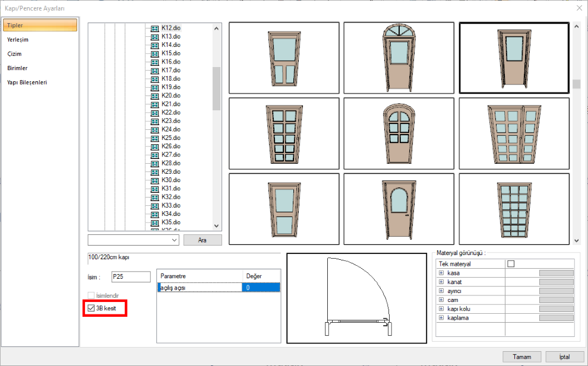Enable the Tek materyal checkbox
This screenshot has width=588, height=366.
pyautogui.click(x=510, y=264)
